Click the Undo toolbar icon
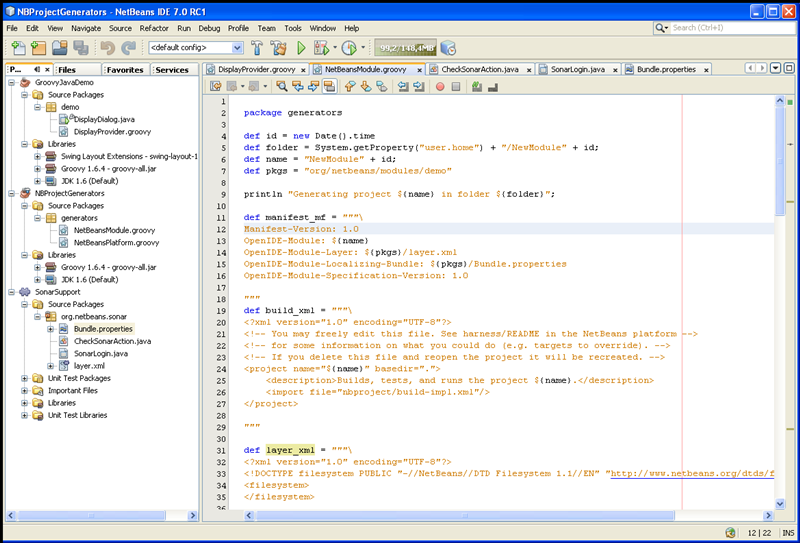 point(106,47)
